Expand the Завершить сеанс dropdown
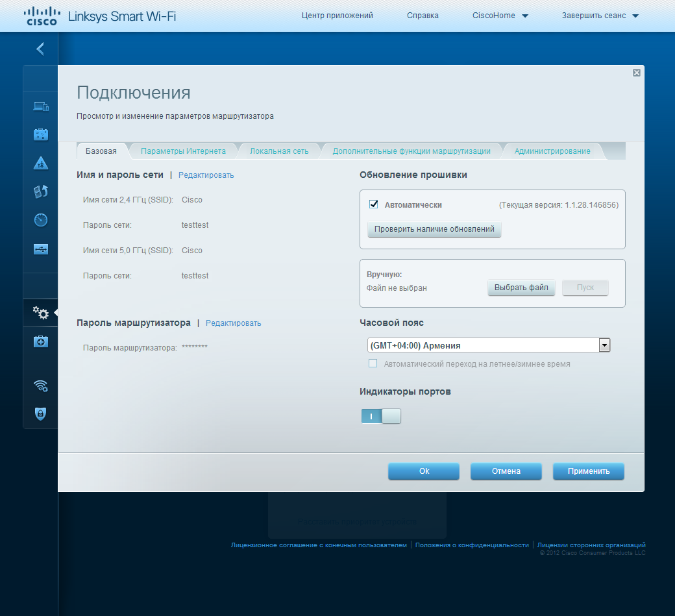 [x=600, y=16]
